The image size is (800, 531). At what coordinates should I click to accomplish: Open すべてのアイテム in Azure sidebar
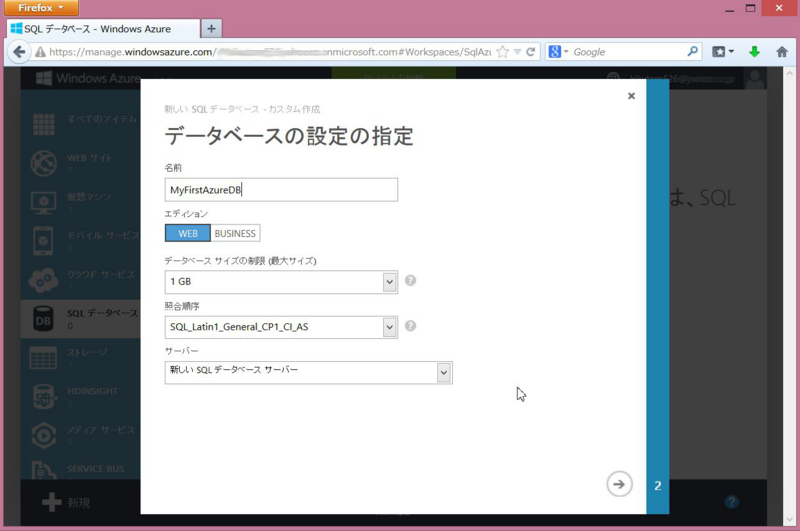(x=81, y=123)
